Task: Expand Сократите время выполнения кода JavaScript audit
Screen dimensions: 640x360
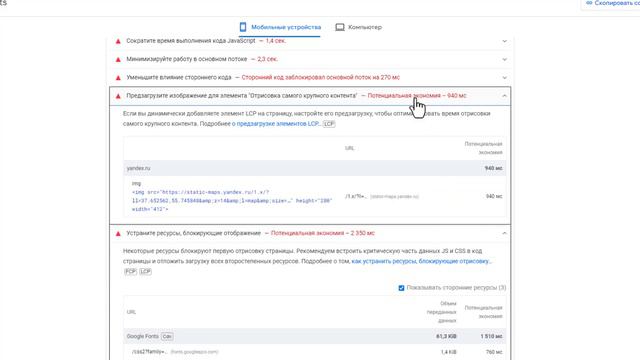Action: (x=504, y=41)
